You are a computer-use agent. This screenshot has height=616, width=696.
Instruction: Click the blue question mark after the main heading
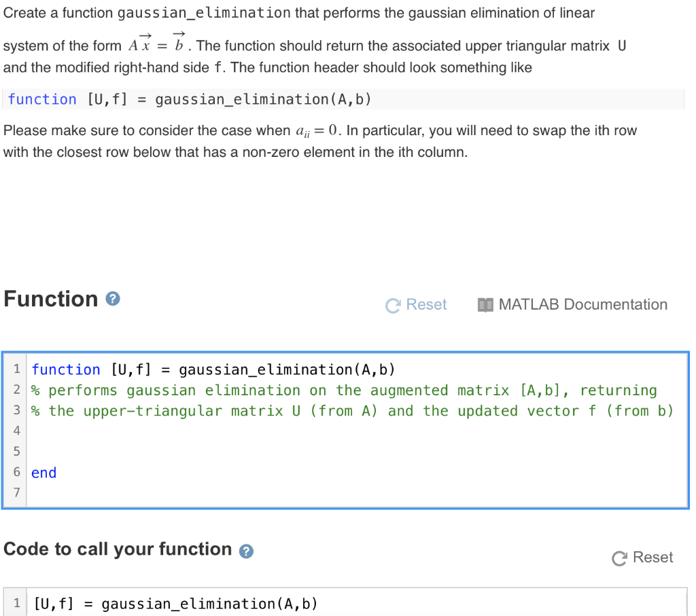tap(113, 299)
